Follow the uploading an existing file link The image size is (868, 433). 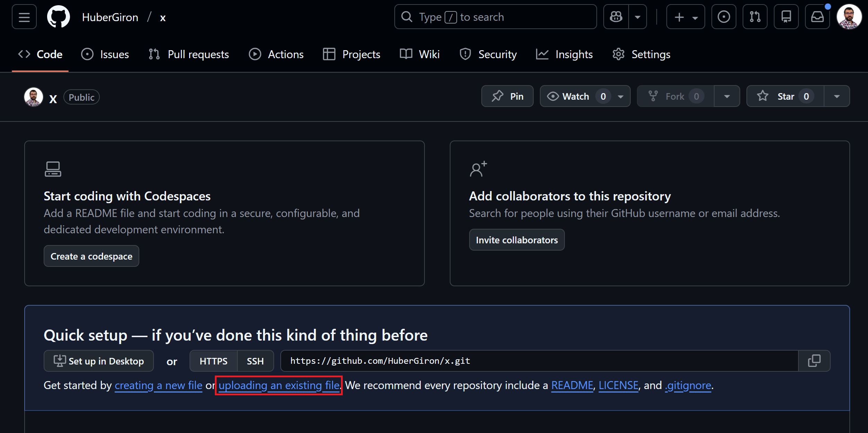coord(279,385)
